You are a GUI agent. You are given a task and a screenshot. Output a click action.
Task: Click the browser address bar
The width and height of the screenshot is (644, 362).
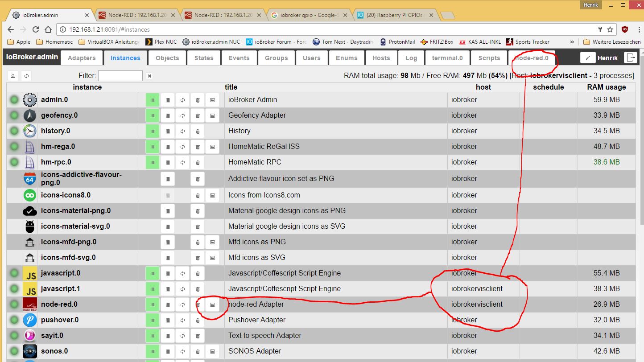(330, 29)
